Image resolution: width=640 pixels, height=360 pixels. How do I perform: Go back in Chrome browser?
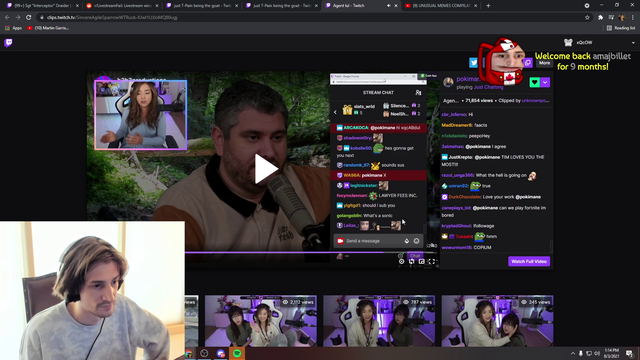7,18
